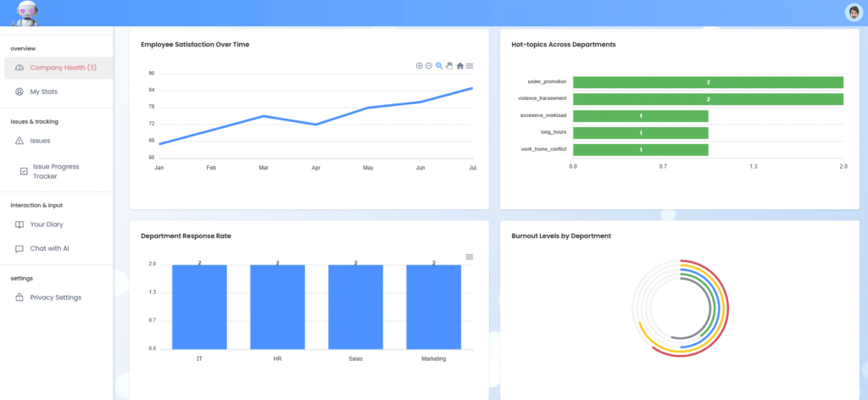Open the user avatar profile menu
Viewport: 868px width, 400px height.
853,12
